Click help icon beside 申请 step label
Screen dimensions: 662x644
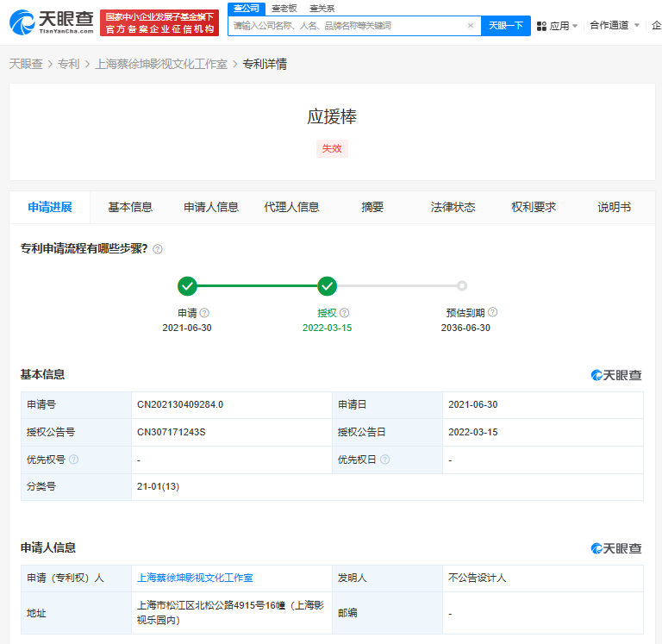coord(204,313)
